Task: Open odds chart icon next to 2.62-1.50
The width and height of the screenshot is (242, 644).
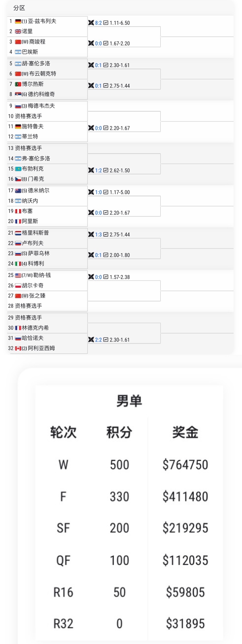Action: click(106, 170)
